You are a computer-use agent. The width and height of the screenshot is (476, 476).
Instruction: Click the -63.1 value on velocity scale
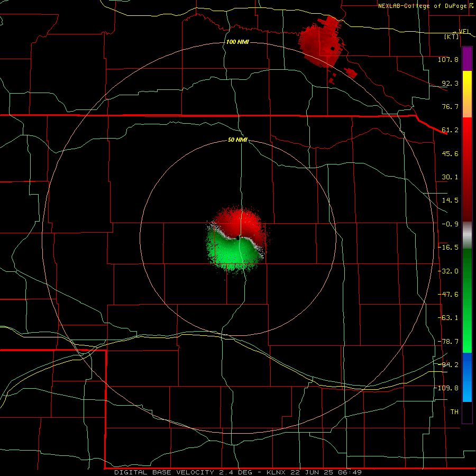click(448, 318)
